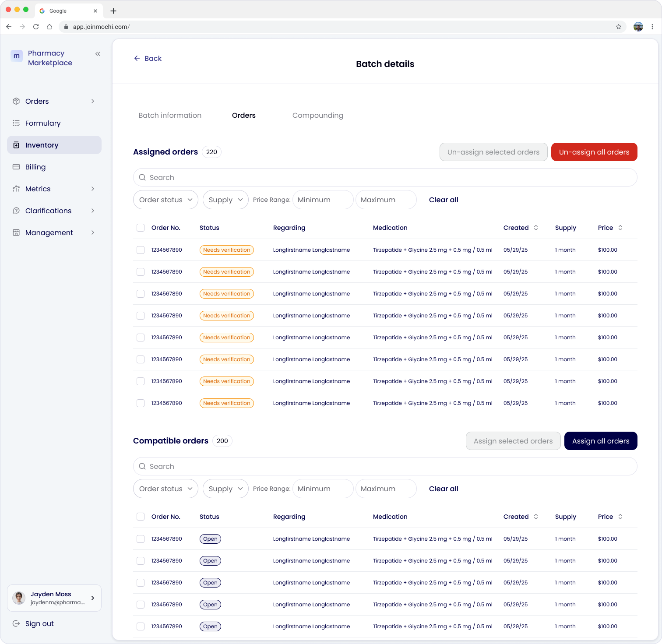Click Clear all in Assigned orders filters

pyautogui.click(x=444, y=200)
